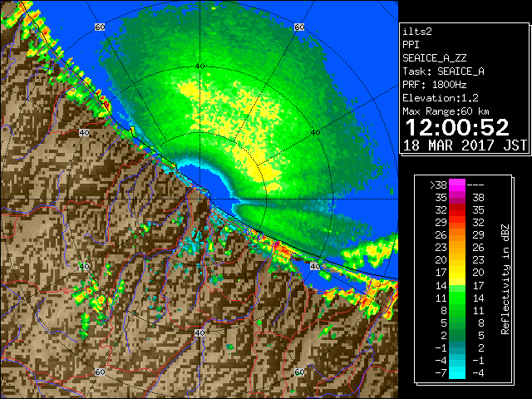Click the cyan swatch beside the -7 label
Screen dimensions: 532x399
(x=457, y=372)
